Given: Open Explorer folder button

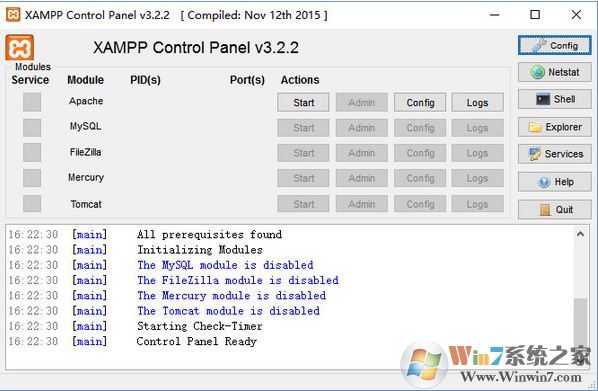Looking at the screenshot, I should pyautogui.click(x=555, y=127).
